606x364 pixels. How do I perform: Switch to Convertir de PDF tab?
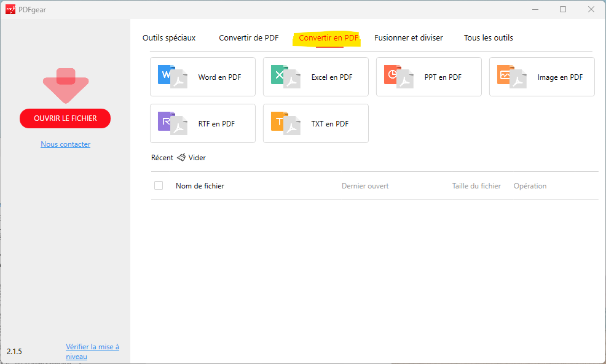pos(249,38)
